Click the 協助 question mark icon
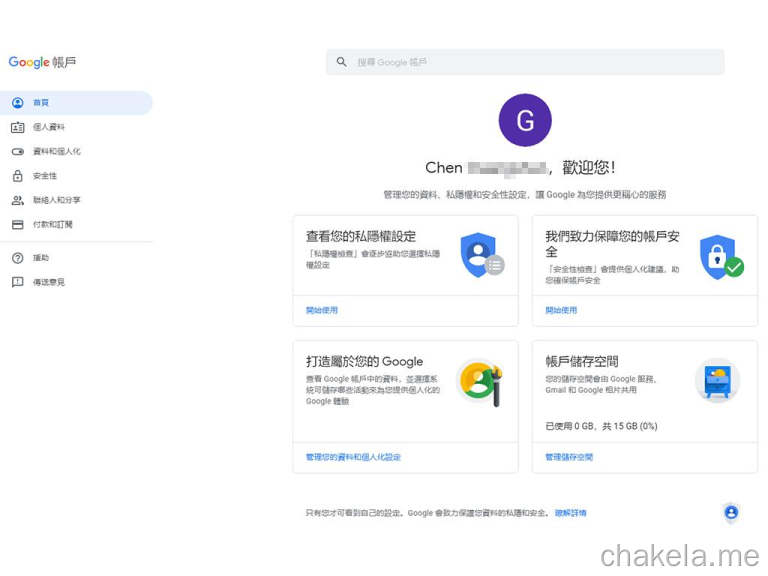768x576 pixels. [18, 258]
